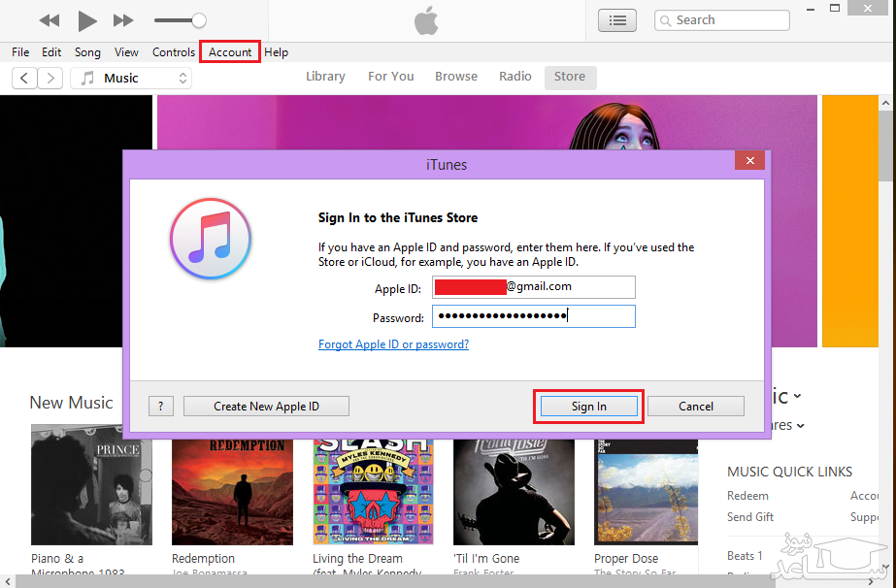The width and height of the screenshot is (896, 588).
Task: Click the Cancel button in dialog
Action: click(695, 407)
